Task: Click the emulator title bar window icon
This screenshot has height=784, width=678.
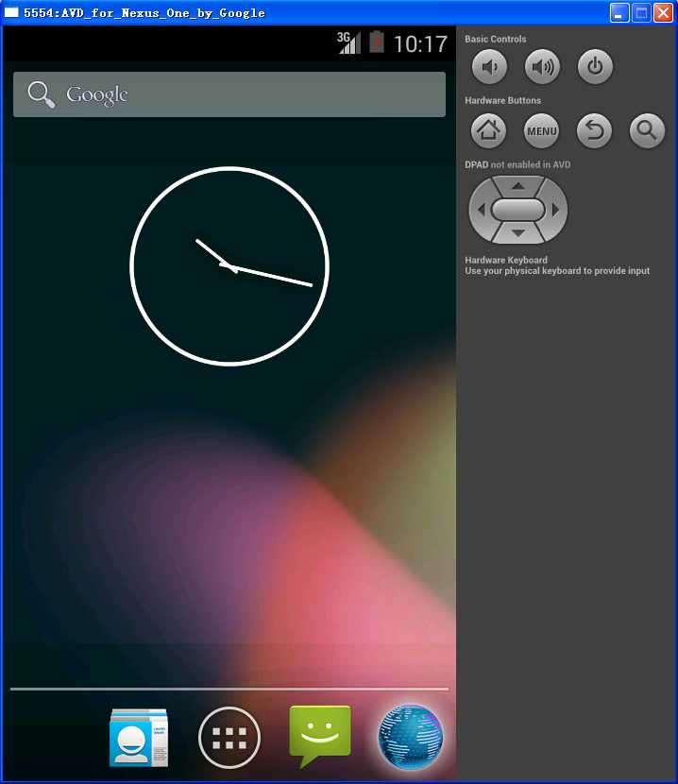Action: (x=11, y=12)
